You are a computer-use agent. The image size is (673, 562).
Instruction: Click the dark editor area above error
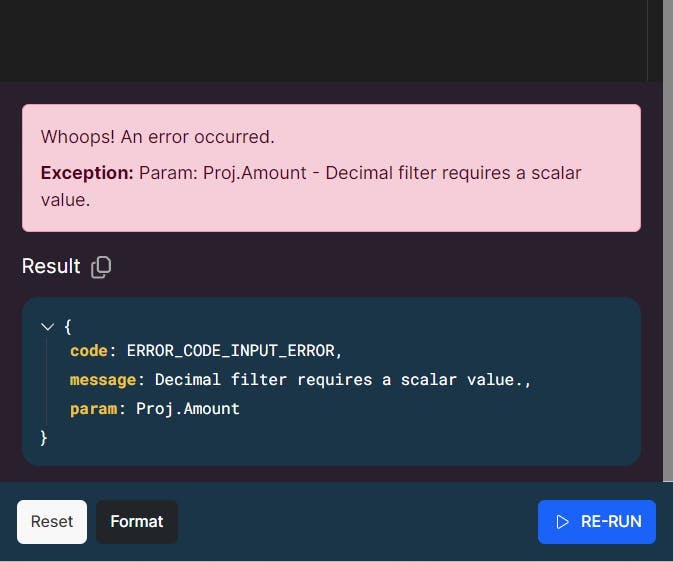[320, 40]
